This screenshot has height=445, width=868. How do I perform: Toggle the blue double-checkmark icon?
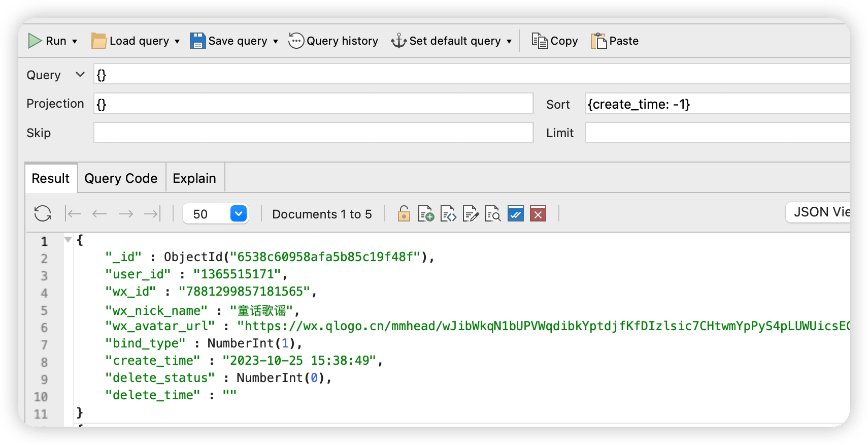[x=516, y=213]
